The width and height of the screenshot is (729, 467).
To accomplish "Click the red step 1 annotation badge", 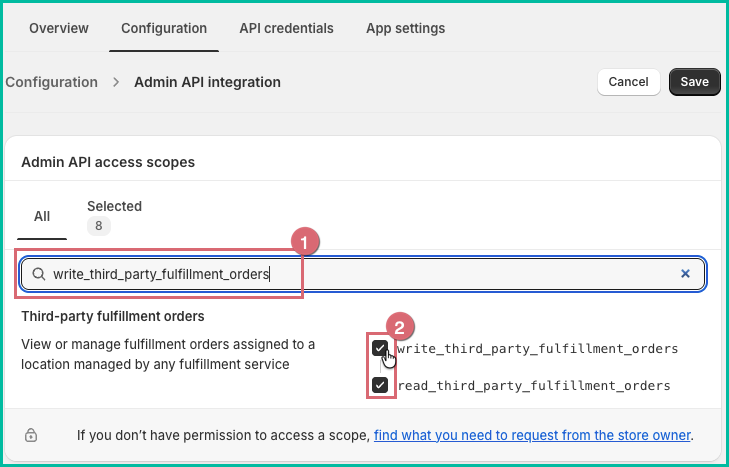I will (305, 242).
